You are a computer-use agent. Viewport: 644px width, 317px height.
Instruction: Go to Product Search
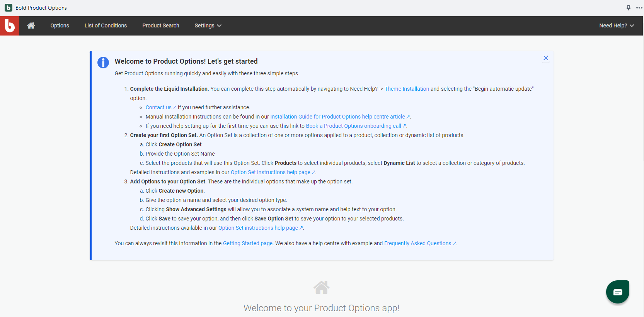(160, 25)
